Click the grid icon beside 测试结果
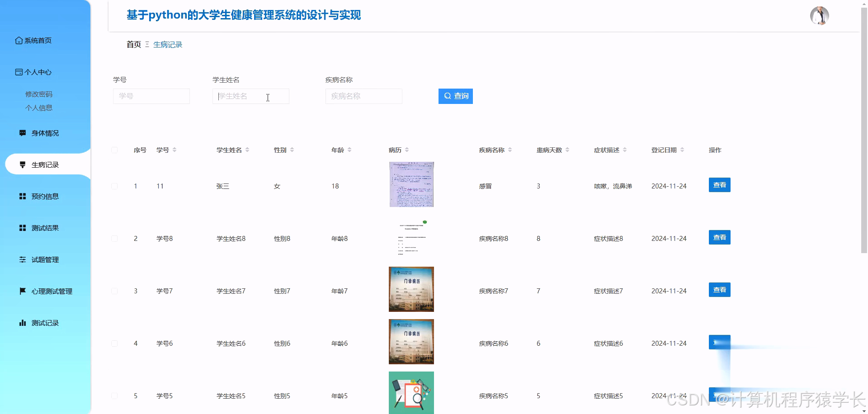 [x=23, y=228]
